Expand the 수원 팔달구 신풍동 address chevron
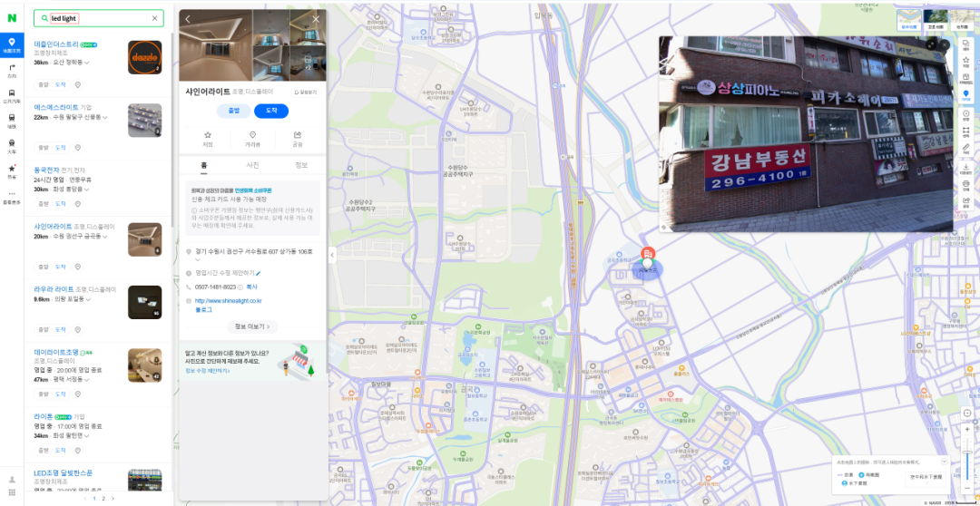The image size is (980, 506). tap(105, 118)
